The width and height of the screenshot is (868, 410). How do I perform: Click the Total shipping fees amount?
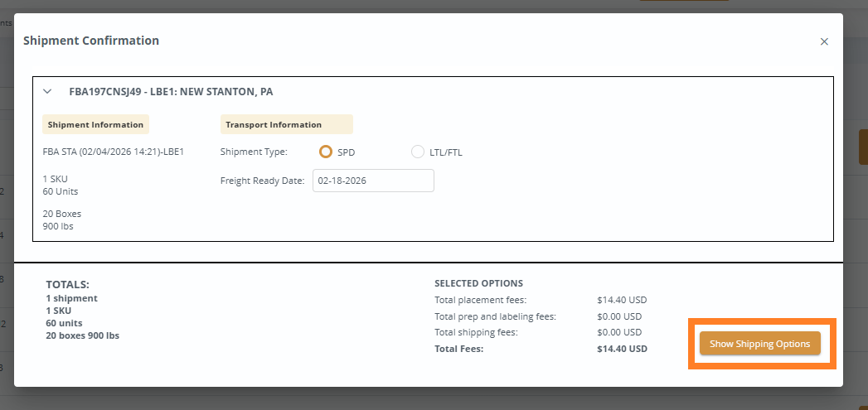618,332
